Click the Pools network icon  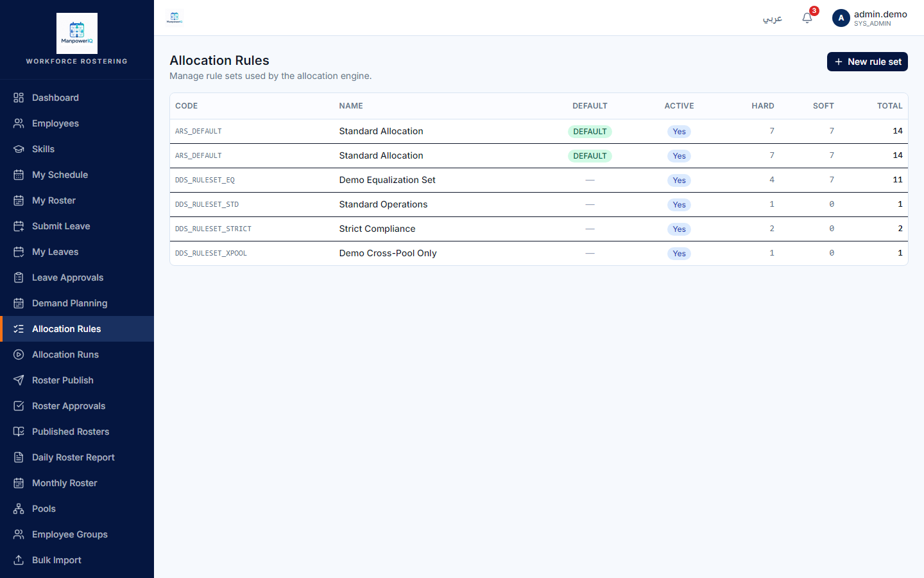(19, 509)
